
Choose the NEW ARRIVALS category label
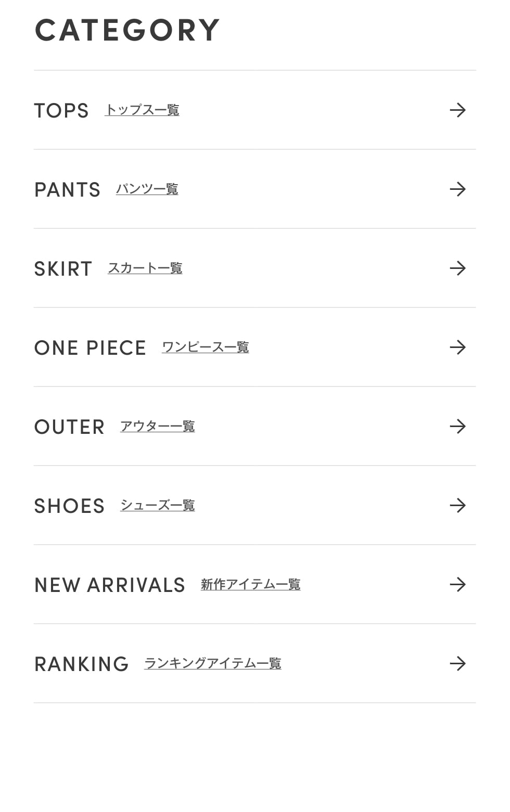110,585
